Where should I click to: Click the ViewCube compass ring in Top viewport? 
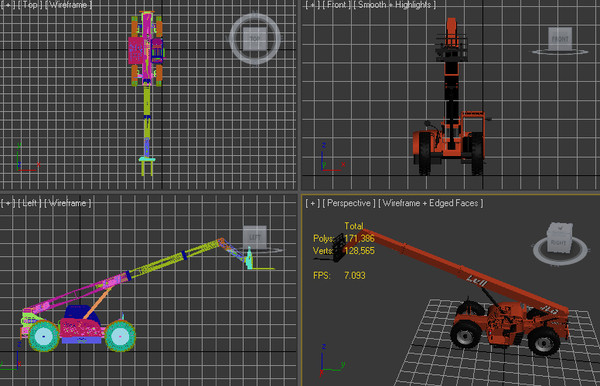tap(255, 59)
